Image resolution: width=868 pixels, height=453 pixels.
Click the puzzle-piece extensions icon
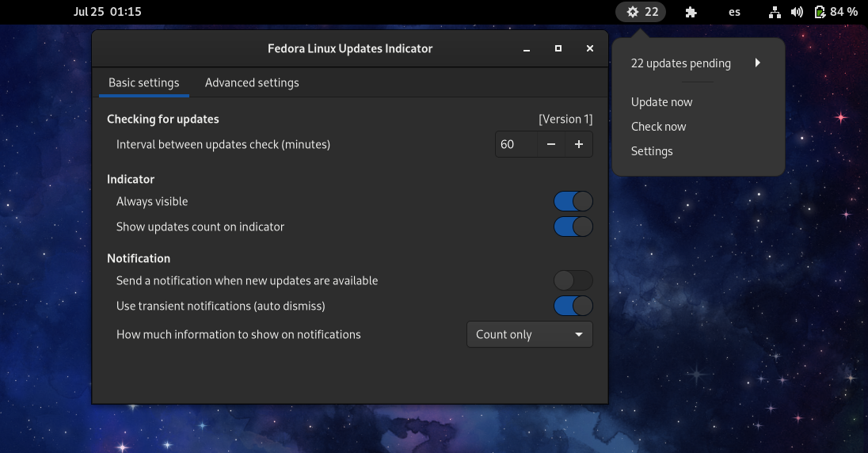(691, 12)
